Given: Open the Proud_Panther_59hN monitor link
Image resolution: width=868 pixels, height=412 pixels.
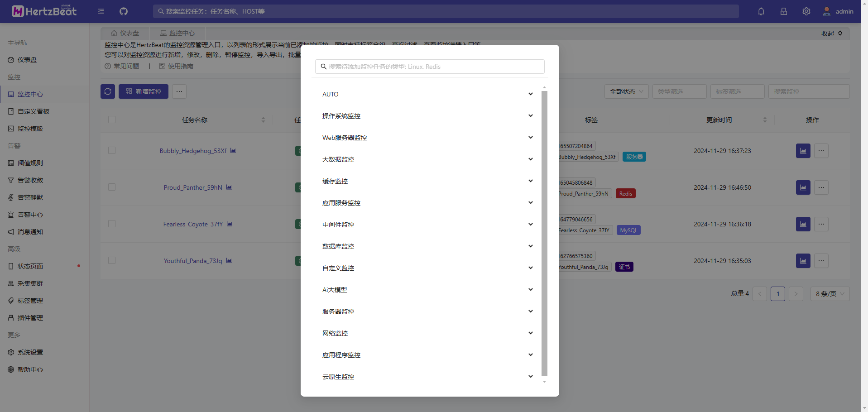Looking at the screenshot, I should [192, 187].
